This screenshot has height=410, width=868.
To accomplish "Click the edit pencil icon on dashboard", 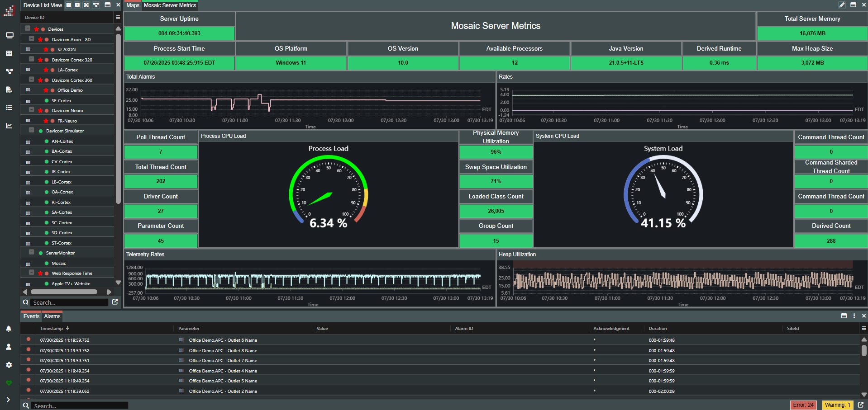I will pyautogui.click(x=842, y=5).
